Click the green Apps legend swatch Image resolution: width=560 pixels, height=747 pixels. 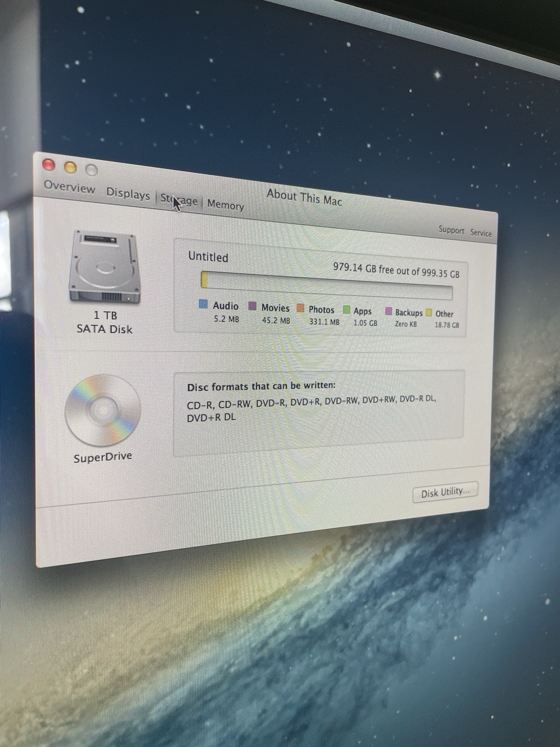click(x=346, y=309)
